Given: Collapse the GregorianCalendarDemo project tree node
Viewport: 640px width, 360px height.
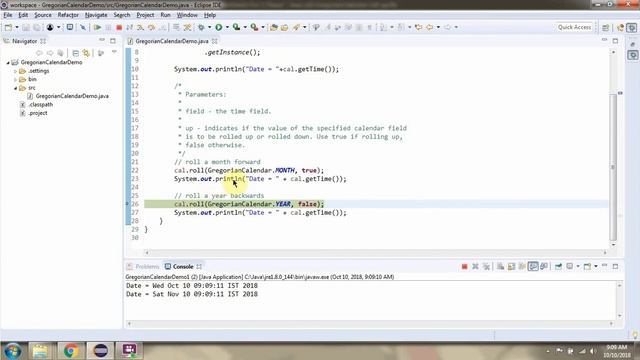Looking at the screenshot, I should [x=8, y=62].
